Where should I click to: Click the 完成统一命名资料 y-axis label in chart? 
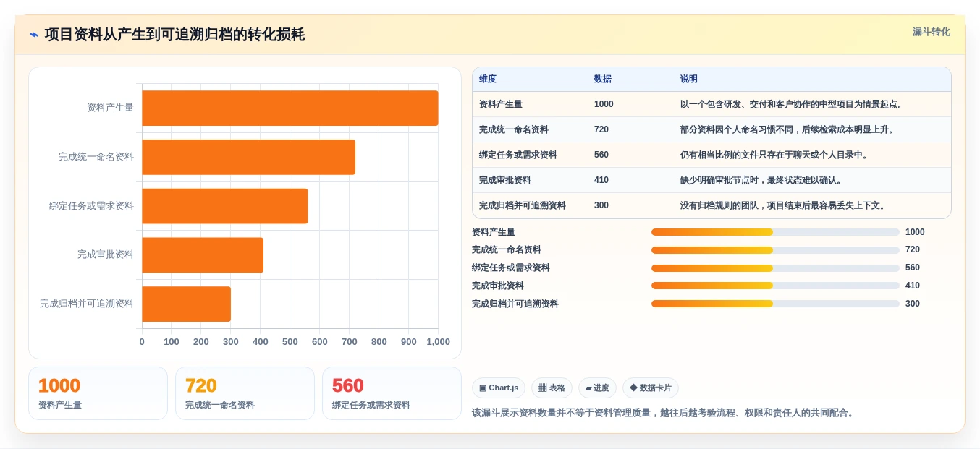click(x=96, y=157)
